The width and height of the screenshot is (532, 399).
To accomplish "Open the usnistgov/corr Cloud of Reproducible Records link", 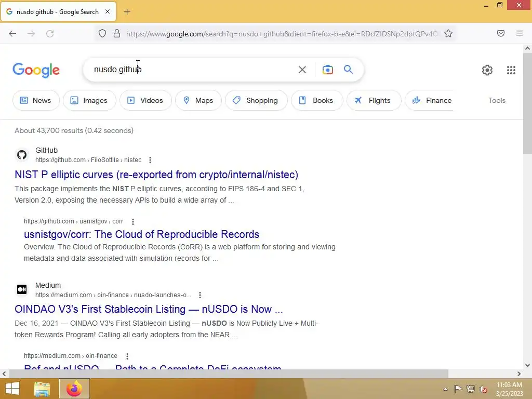I will click(x=141, y=234).
